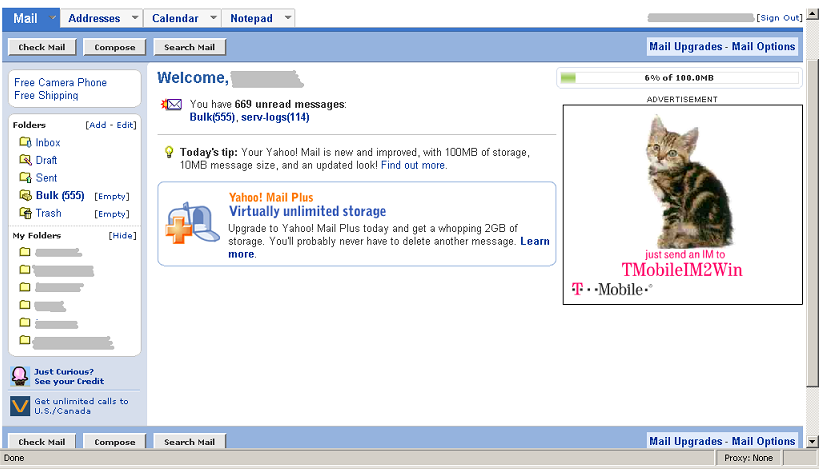
Task: Open the top Mail Upgrades link
Action: pyautogui.click(x=685, y=46)
